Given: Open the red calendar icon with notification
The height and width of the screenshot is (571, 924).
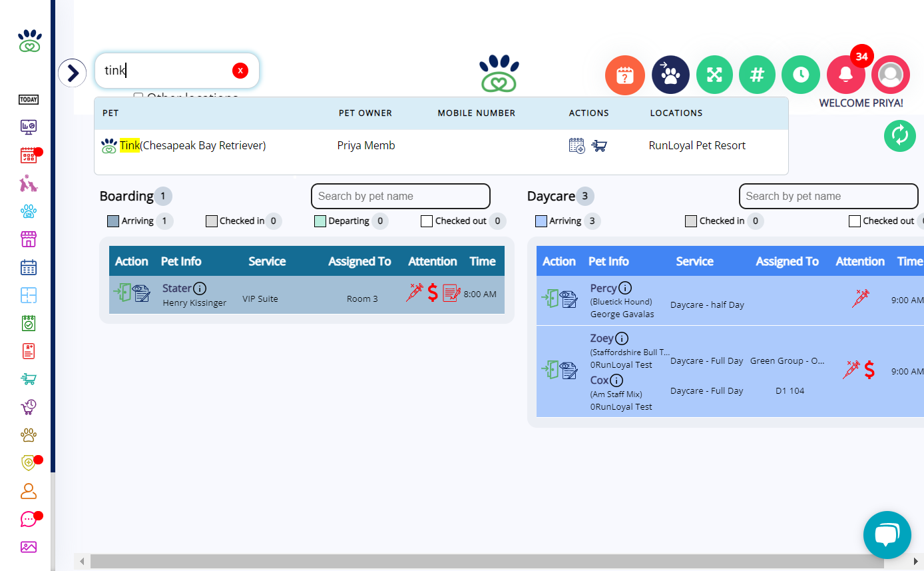Looking at the screenshot, I should [29, 156].
